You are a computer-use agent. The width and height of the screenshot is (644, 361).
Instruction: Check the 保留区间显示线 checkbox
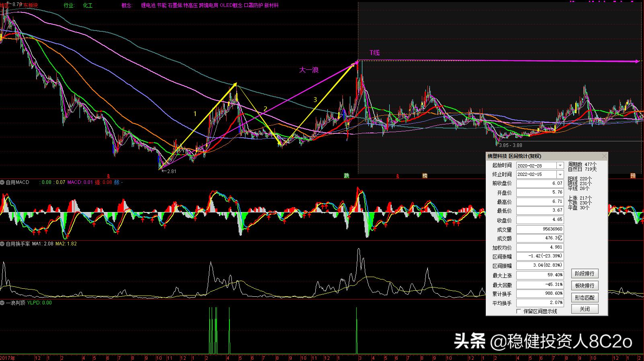point(519,311)
